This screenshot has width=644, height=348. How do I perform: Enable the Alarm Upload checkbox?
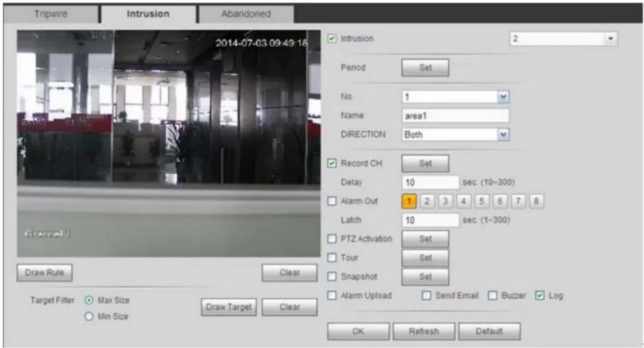pyautogui.click(x=331, y=296)
